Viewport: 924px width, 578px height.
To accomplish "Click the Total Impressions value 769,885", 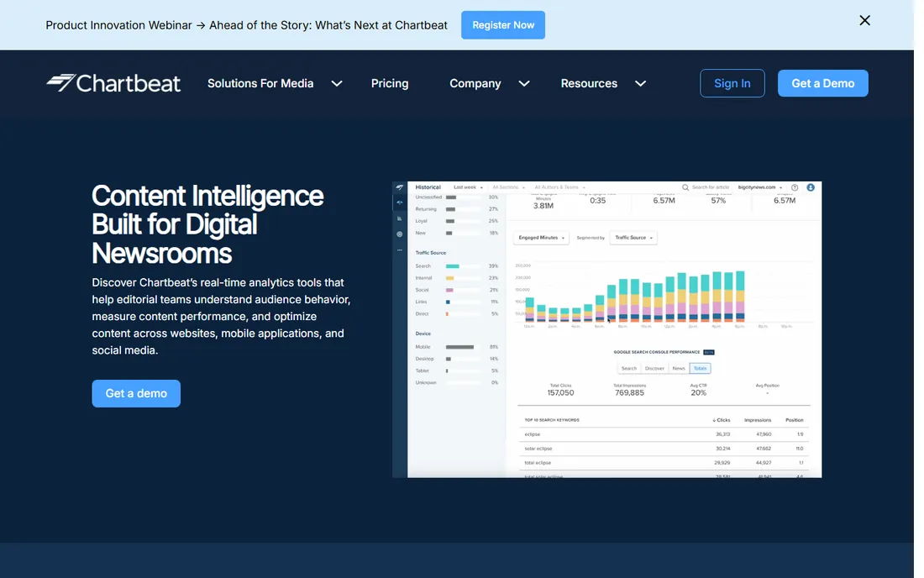I will (x=629, y=392).
